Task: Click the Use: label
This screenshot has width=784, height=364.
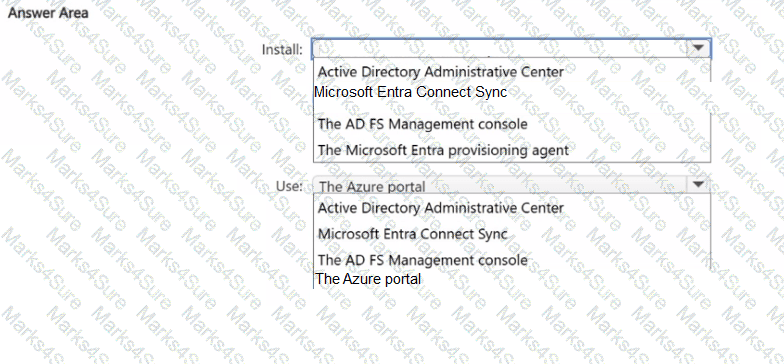Action: pyautogui.click(x=289, y=186)
